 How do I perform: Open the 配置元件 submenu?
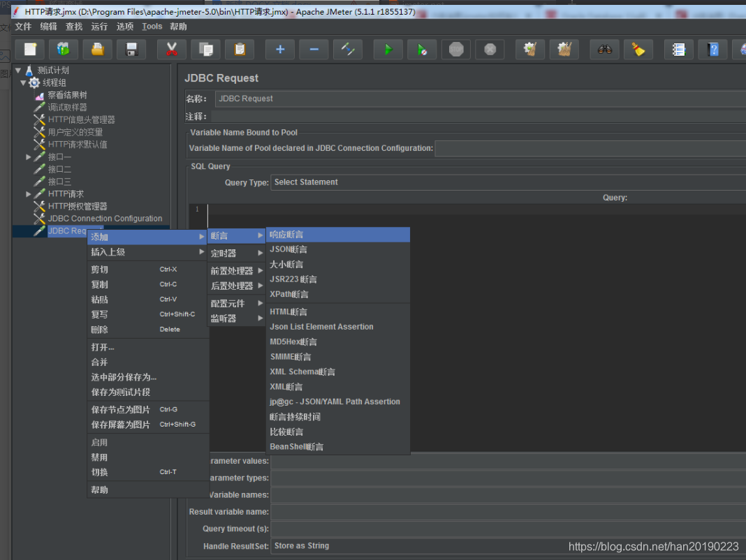coord(237,304)
